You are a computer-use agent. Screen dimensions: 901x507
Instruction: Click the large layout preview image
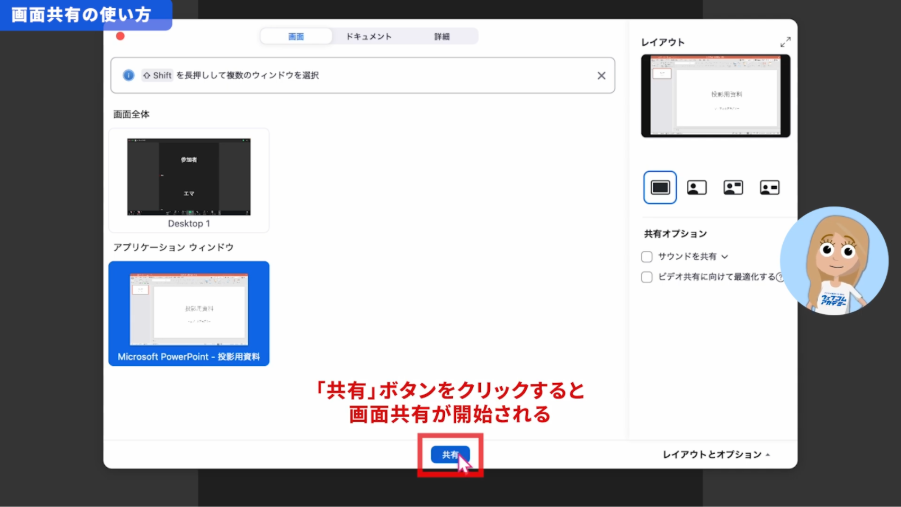[715, 95]
